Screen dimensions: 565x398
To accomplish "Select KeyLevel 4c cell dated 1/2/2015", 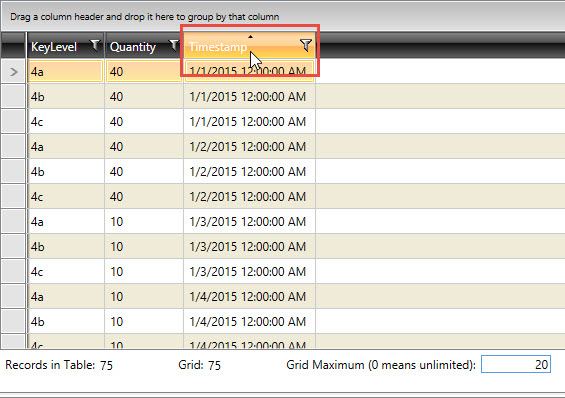I will (x=66, y=196).
